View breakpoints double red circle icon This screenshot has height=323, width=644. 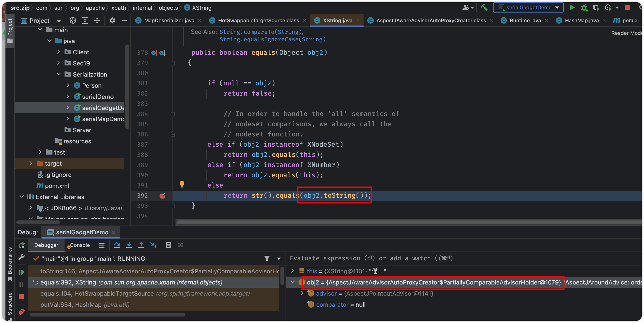[22, 311]
